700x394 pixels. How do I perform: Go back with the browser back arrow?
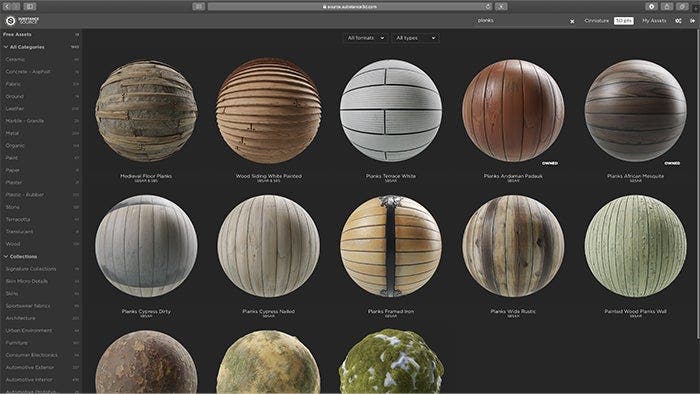tap(7, 6)
